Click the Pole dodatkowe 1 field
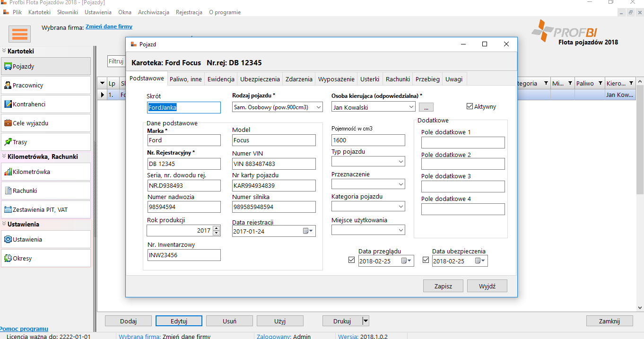644x339 pixels. 463,142
